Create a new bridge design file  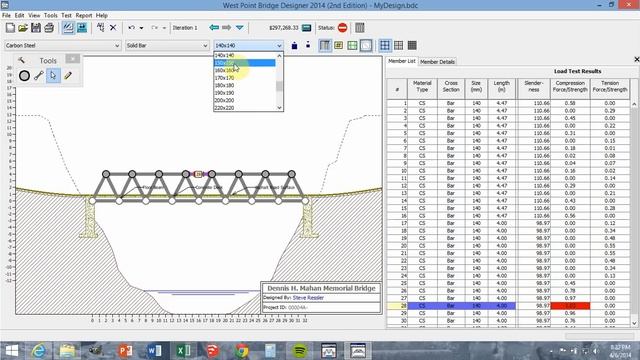click(x=10, y=28)
